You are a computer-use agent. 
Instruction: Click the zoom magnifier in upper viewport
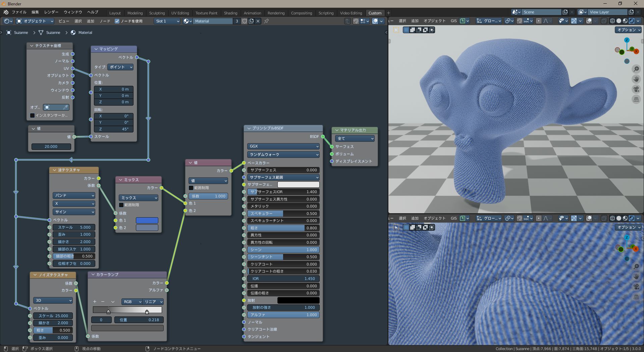point(636,69)
